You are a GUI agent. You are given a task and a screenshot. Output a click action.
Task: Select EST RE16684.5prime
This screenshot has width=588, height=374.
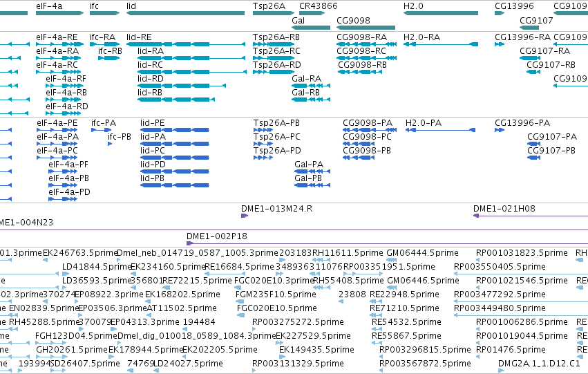pos(240,267)
